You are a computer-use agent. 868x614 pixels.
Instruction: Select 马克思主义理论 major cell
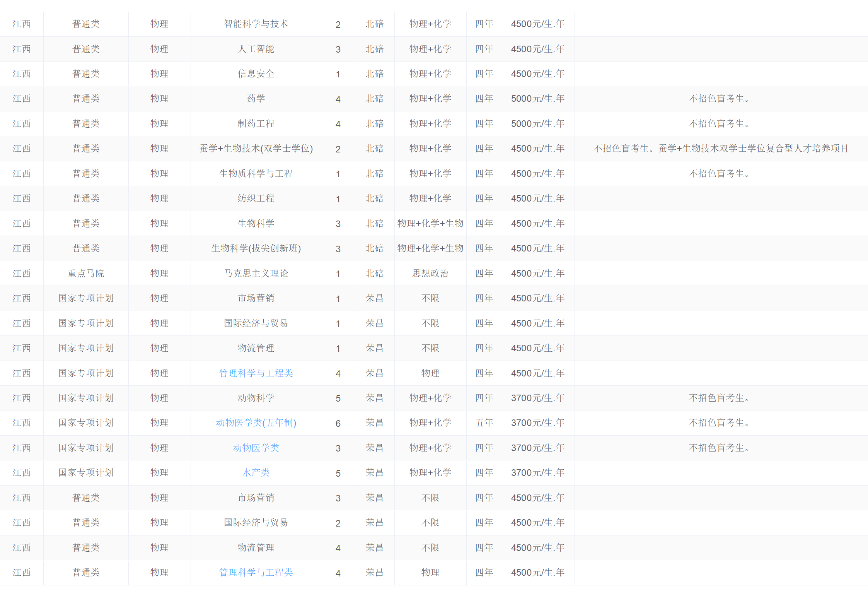click(256, 274)
